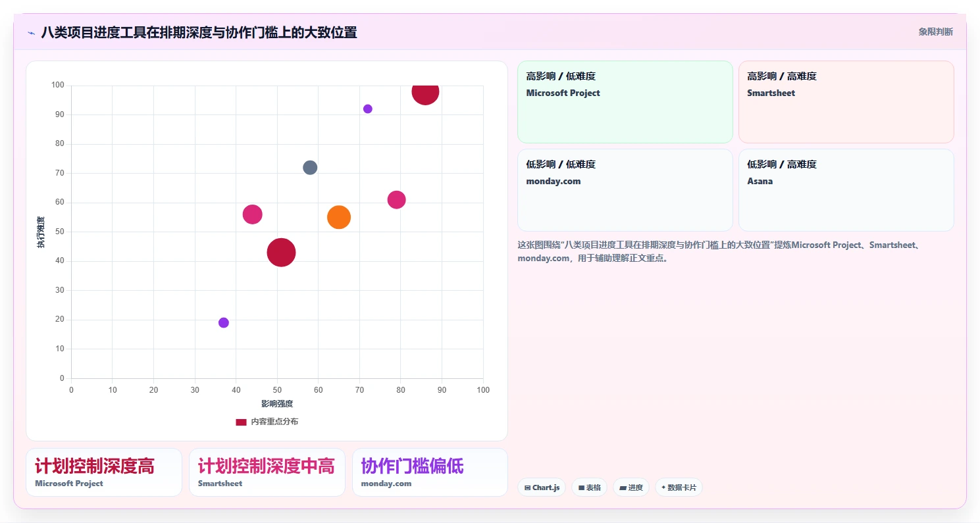
Task: Click the 计划控制深度中高 data card
Action: click(x=267, y=472)
